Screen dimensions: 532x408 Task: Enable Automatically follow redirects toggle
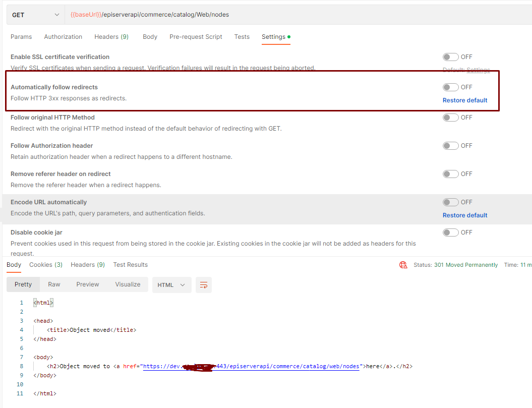click(450, 87)
